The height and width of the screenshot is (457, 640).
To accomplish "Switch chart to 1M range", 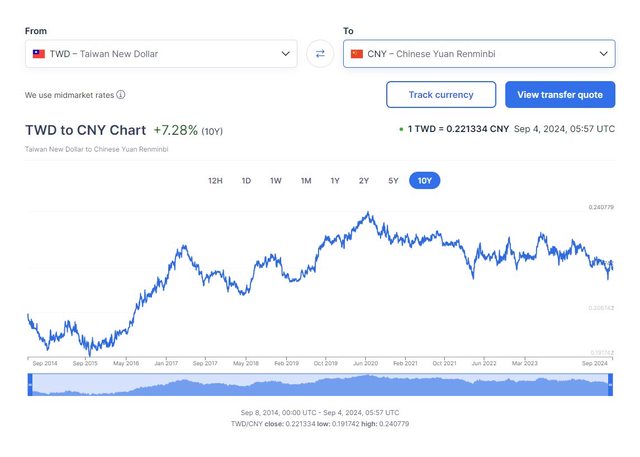I will (x=306, y=181).
